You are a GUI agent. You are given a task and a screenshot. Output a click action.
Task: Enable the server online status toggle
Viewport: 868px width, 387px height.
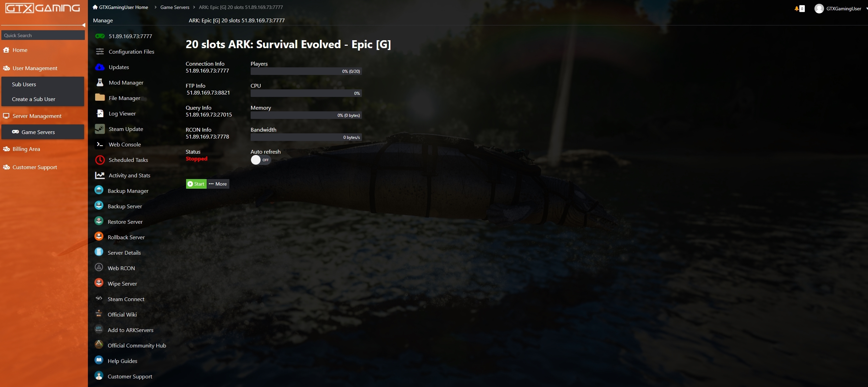click(259, 160)
